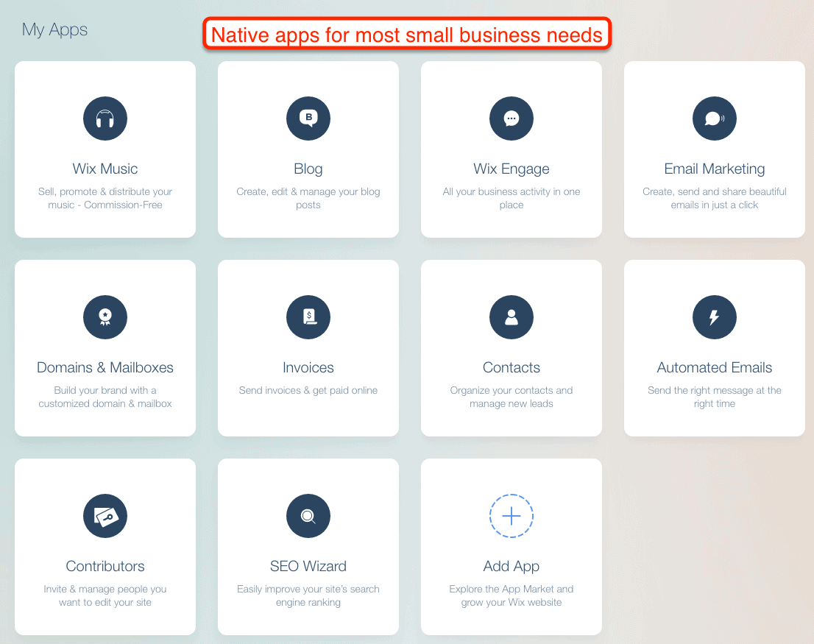Image resolution: width=814 pixels, height=644 pixels.
Task: Click 'Create, edit & manage your blog posts' text
Action: (308, 198)
